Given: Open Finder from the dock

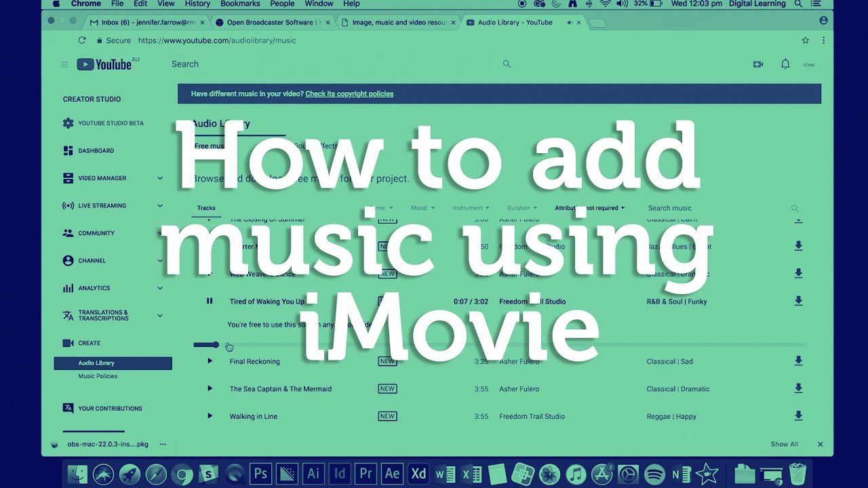Looking at the screenshot, I should [x=77, y=473].
